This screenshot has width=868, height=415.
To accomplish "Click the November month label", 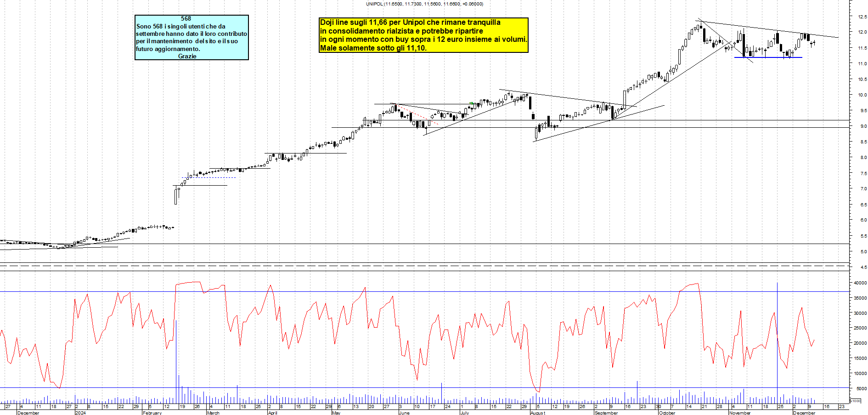I will click(739, 413).
